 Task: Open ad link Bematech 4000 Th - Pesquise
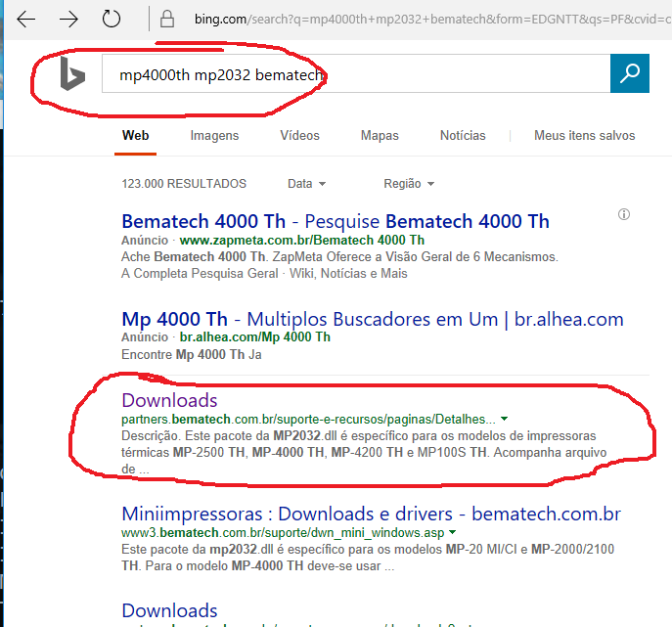pos(336,222)
